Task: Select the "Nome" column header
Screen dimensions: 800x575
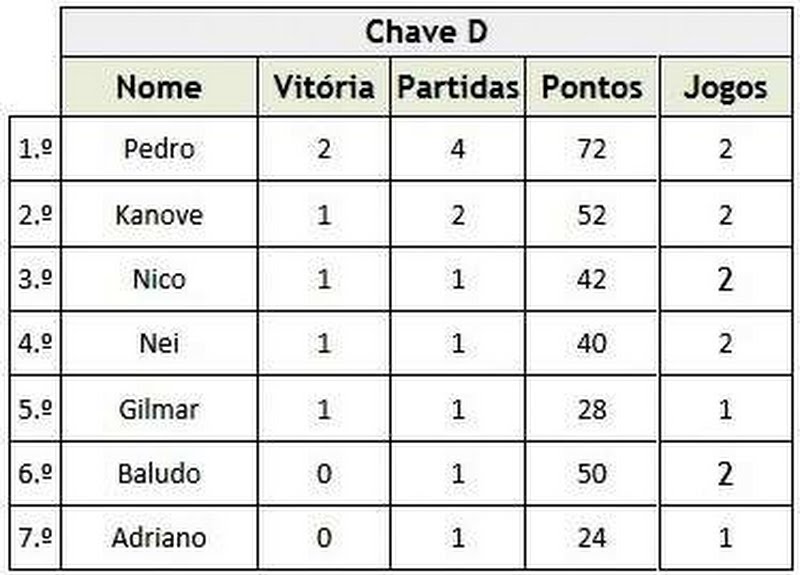Action: (x=159, y=87)
